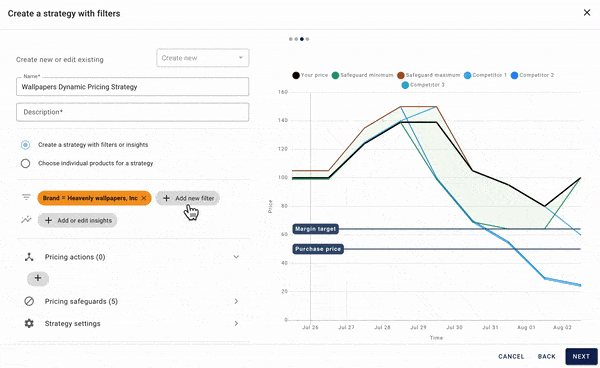This screenshot has width=600, height=368.
Task: Open the Create new dropdown
Action: pos(202,58)
